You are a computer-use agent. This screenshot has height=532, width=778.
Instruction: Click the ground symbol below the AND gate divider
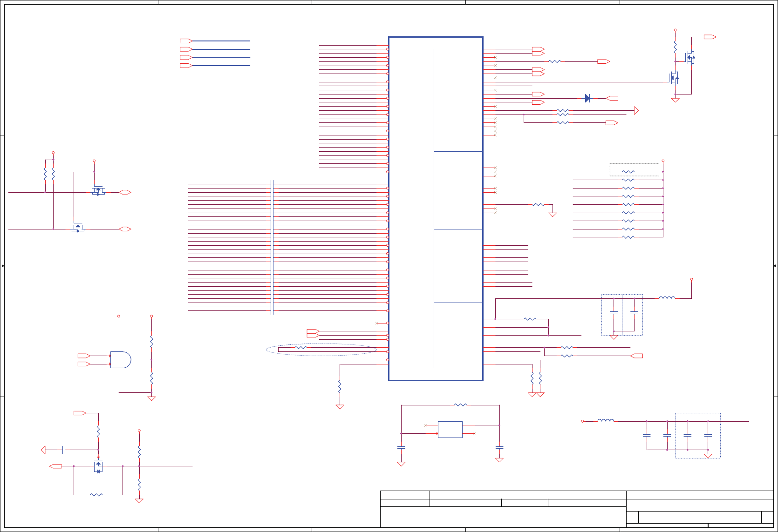[151, 398]
